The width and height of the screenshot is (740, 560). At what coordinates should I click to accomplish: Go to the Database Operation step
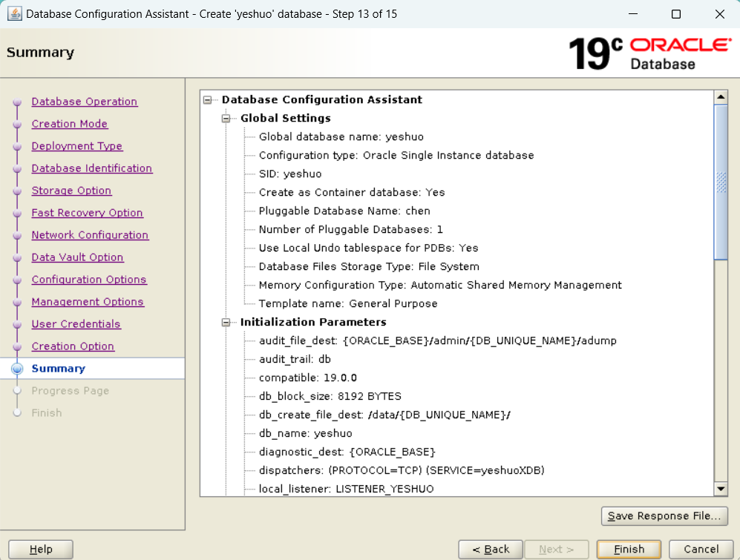tap(85, 102)
